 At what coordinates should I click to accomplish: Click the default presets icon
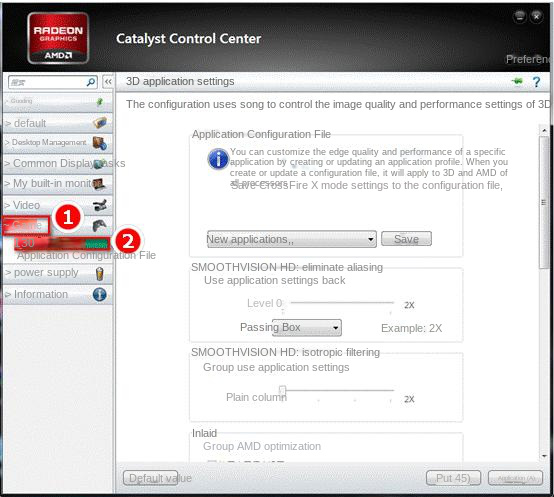(x=100, y=123)
